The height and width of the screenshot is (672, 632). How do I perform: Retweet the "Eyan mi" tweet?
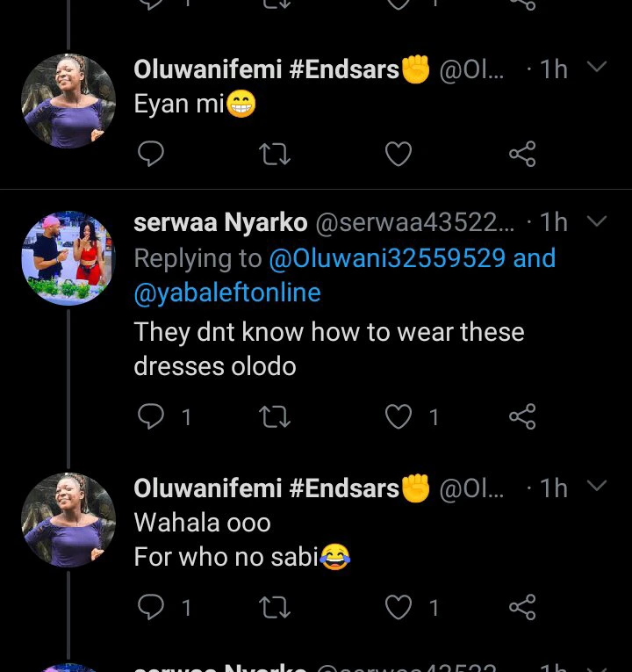click(276, 155)
